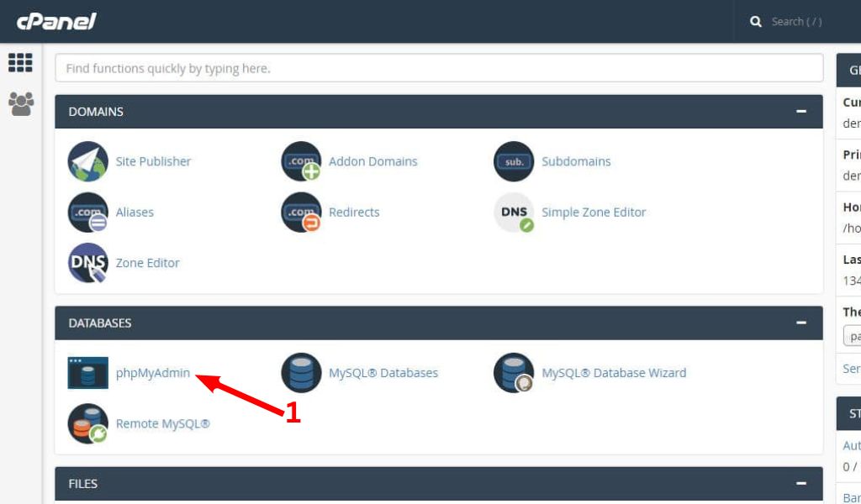Open the Site Publisher icon
This screenshot has width=861, height=504.
[x=87, y=161]
